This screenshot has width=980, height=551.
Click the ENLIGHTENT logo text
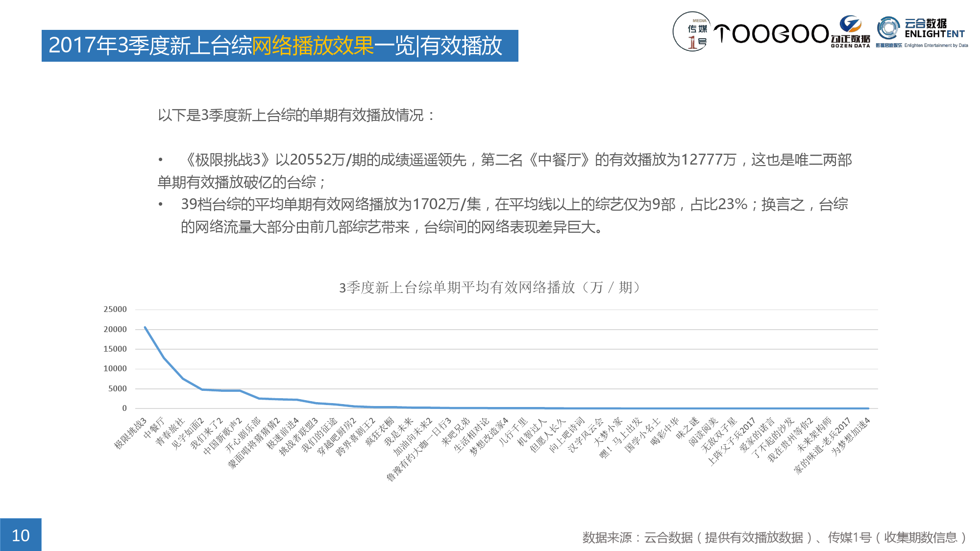coord(934,34)
